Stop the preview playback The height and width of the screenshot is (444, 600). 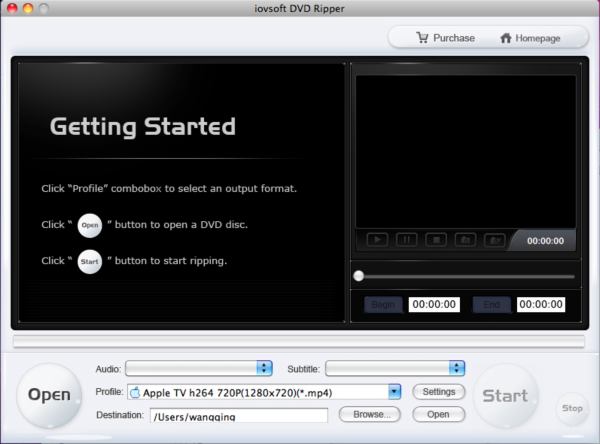tap(435, 240)
